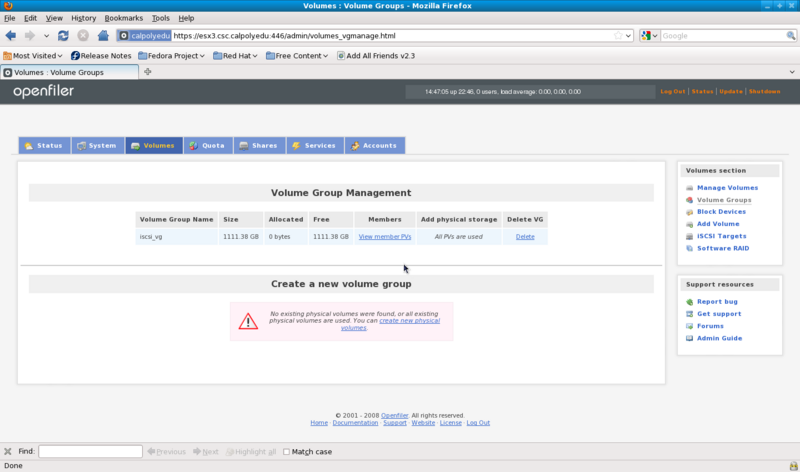Click the Find text input field
The width and height of the screenshot is (800, 472).
click(x=90, y=452)
